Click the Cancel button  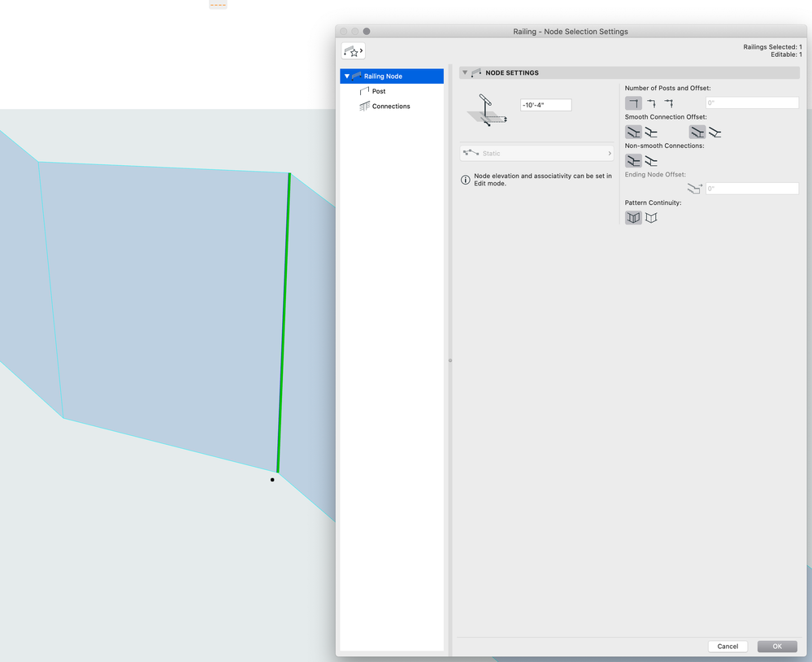[727, 646]
